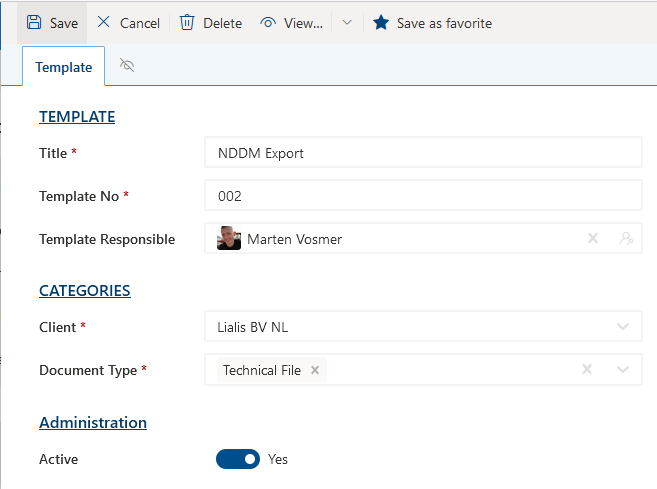Image resolution: width=657 pixels, height=489 pixels.
Task: Open the toolbar overflow chevron menu
Action: pyautogui.click(x=346, y=22)
